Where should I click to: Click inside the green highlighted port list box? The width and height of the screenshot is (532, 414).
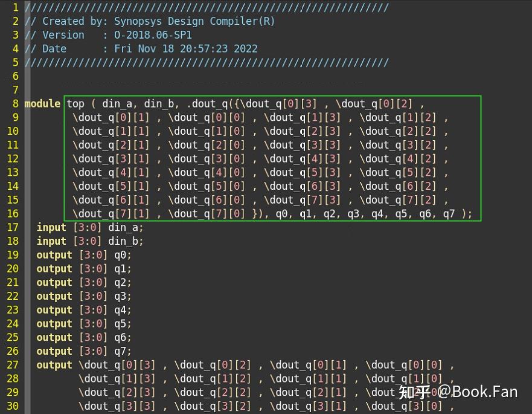pyautogui.click(x=272, y=157)
